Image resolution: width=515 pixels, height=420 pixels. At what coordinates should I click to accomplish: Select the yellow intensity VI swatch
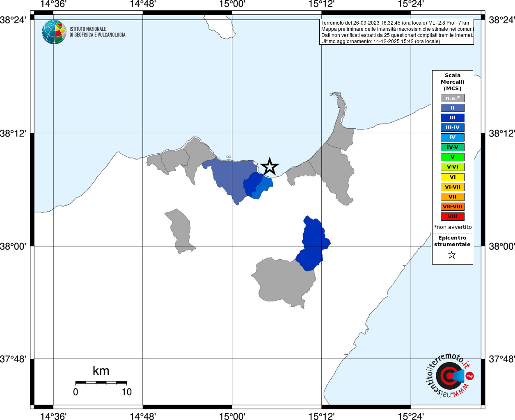tap(453, 177)
